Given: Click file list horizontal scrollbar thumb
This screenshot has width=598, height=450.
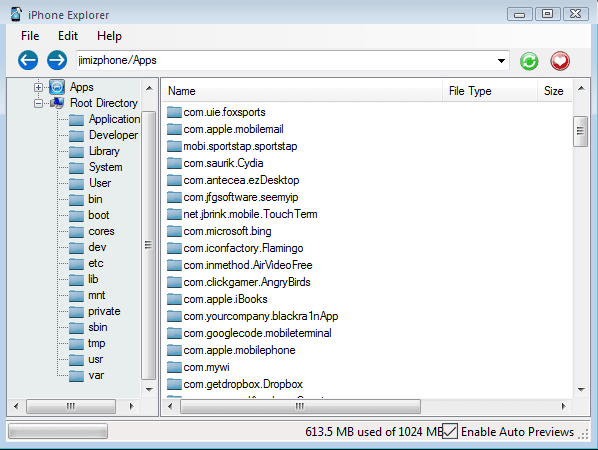Looking at the screenshot, I should tap(301, 406).
